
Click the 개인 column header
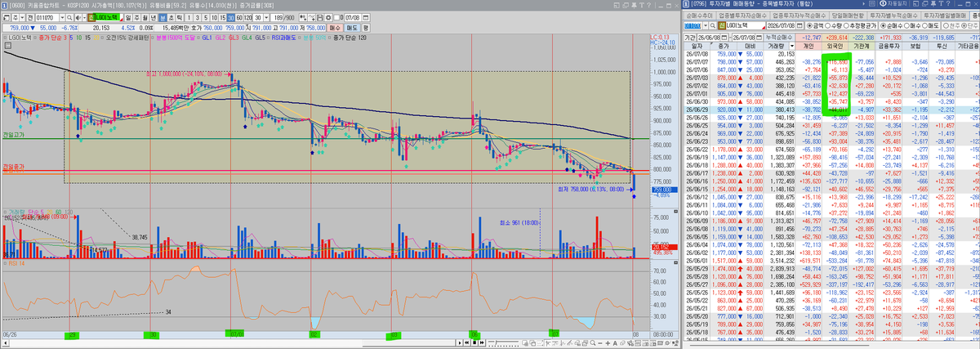click(x=809, y=47)
